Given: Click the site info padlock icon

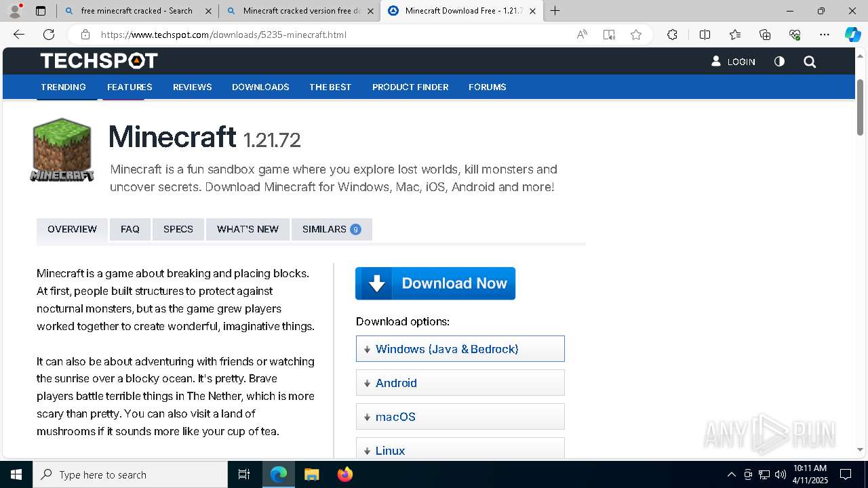Looking at the screenshot, I should (x=85, y=35).
